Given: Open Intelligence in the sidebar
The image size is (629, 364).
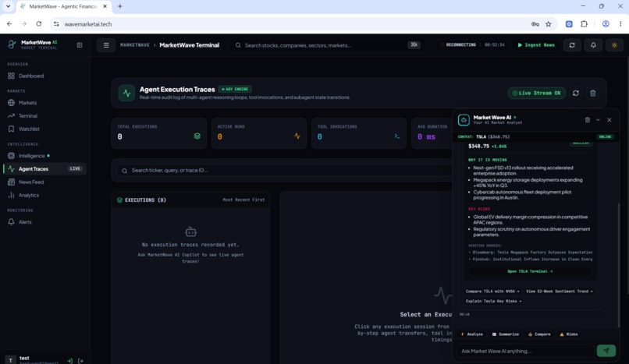Looking at the screenshot, I should coord(45,156).
